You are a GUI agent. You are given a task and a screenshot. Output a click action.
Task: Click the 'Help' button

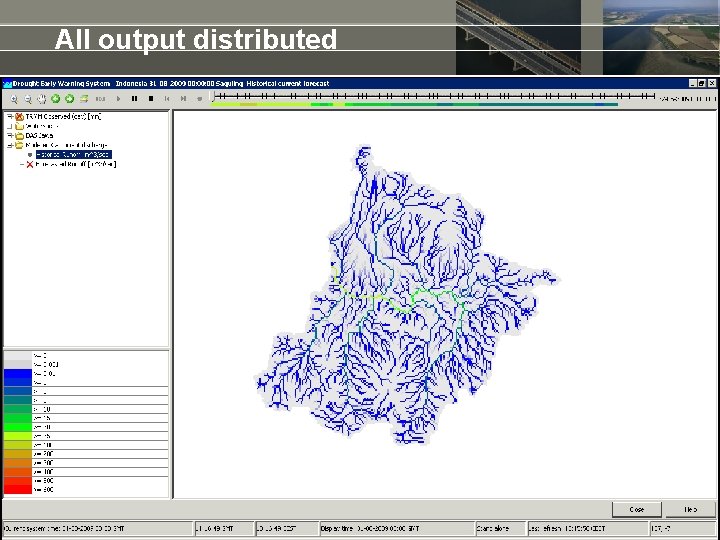[691, 509]
